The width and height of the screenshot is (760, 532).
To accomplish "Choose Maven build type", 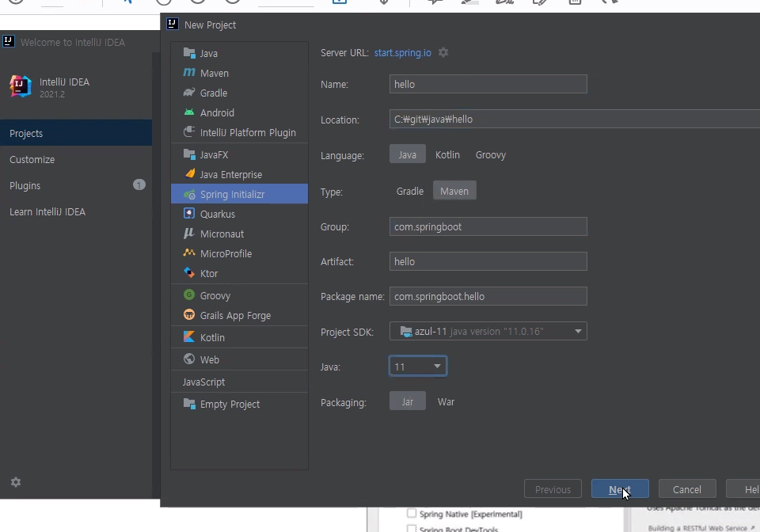I will tap(454, 191).
